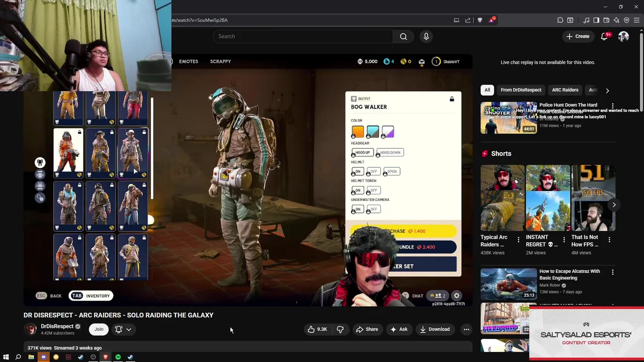Click the share page icon in address bar

pos(467,20)
